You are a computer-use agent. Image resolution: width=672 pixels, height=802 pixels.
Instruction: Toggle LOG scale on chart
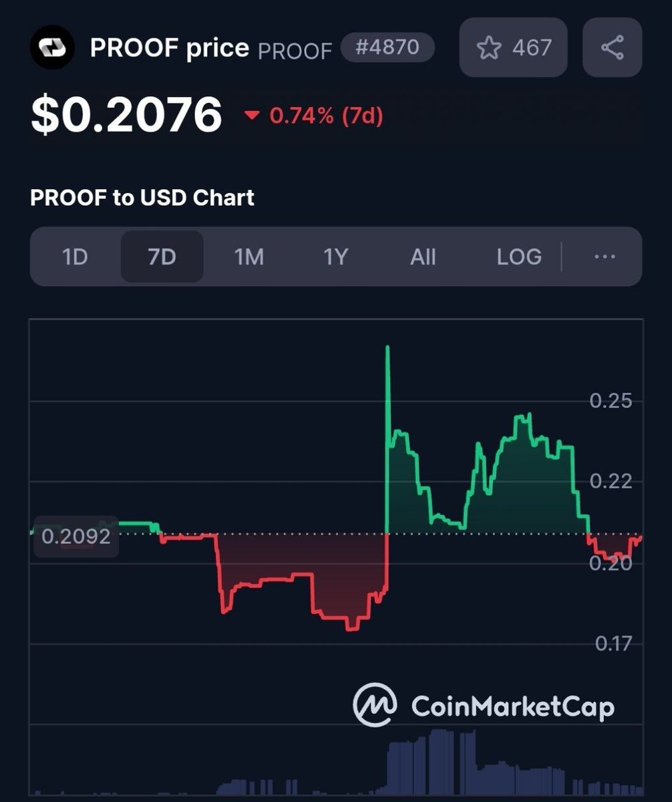(519, 257)
